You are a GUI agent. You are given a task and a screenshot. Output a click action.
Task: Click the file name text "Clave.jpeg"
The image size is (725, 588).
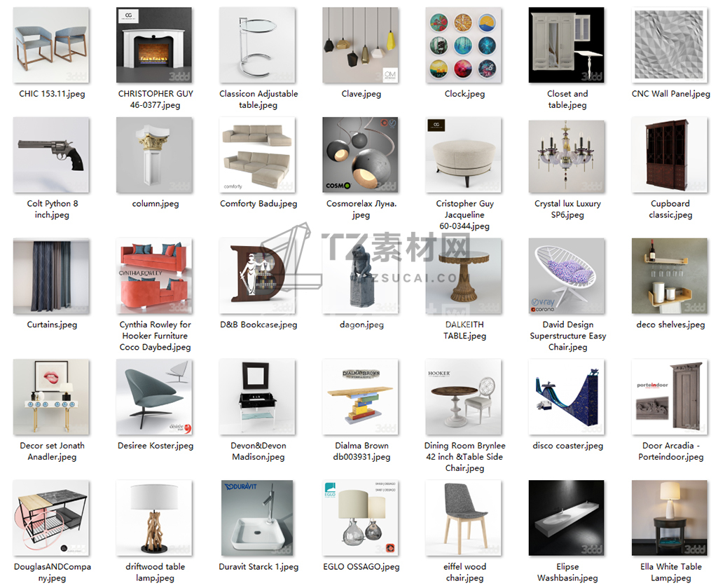click(x=361, y=94)
